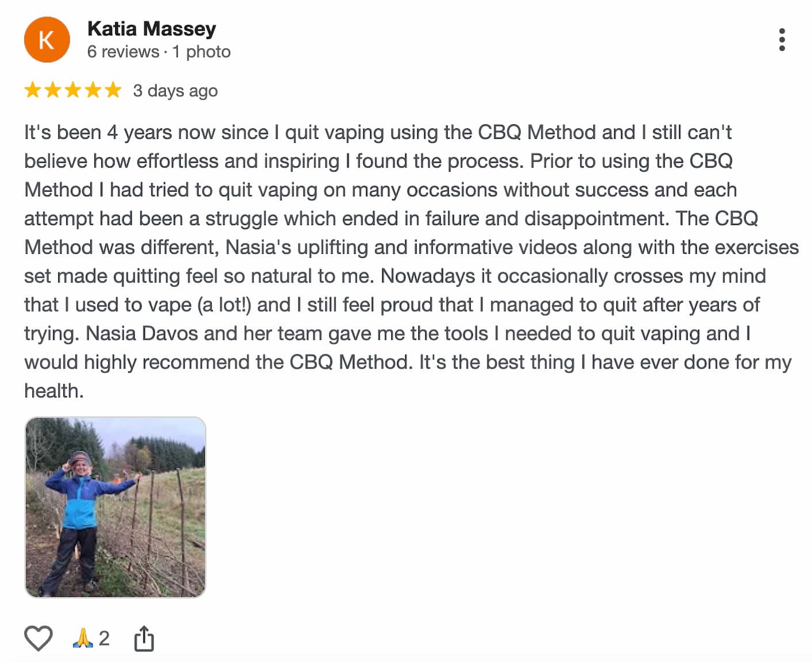This screenshot has width=812, height=662.
Task: Click the second rating star
Action: coord(53,90)
